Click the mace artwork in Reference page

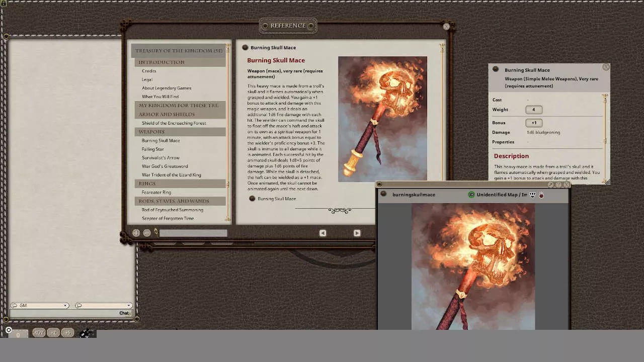[x=382, y=119]
